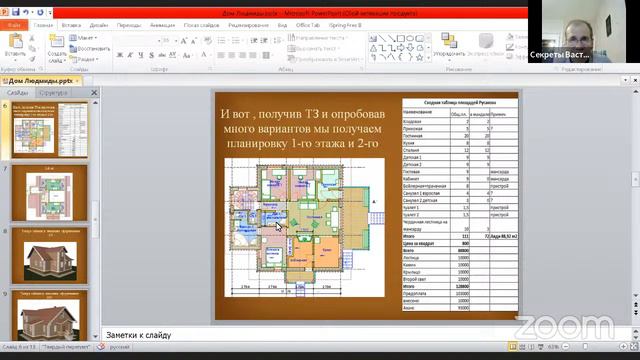The width and height of the screenshot is (640, 360).
Task: Open character spacing options (AV)
Action: (x=173, y=55)
